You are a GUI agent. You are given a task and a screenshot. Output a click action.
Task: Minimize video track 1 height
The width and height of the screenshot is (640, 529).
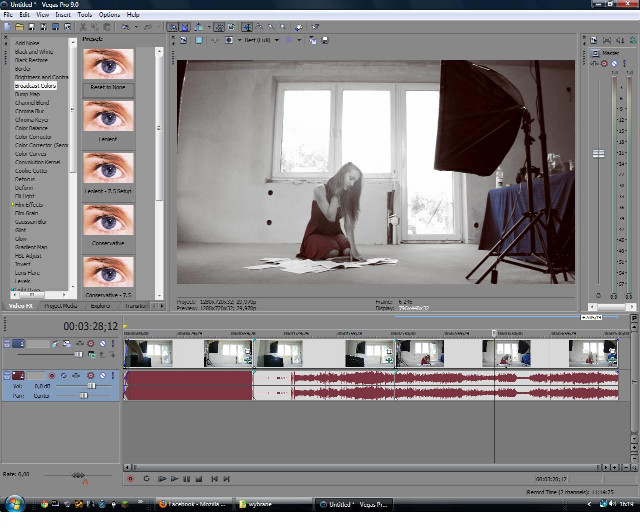click(7, 344)
